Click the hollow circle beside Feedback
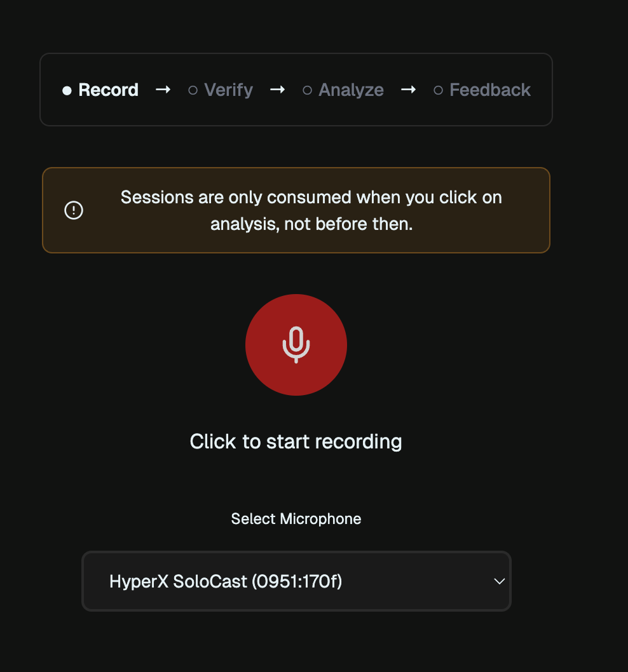The image size is (628, 672). click(x=439, y=90)
